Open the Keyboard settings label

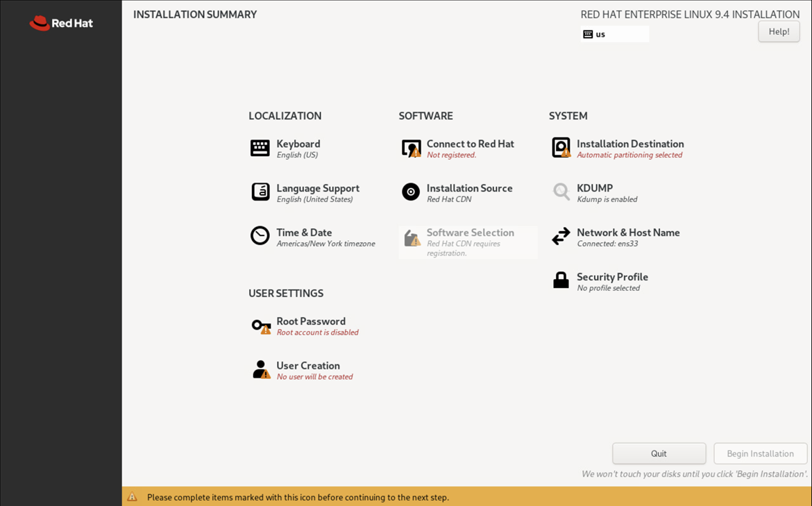298,144
